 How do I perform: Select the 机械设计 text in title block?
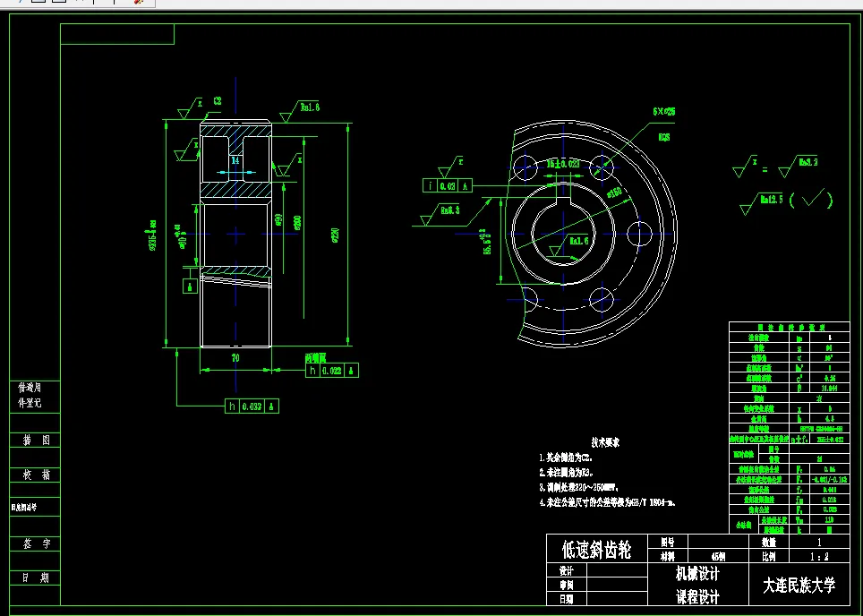click(697, 574)
